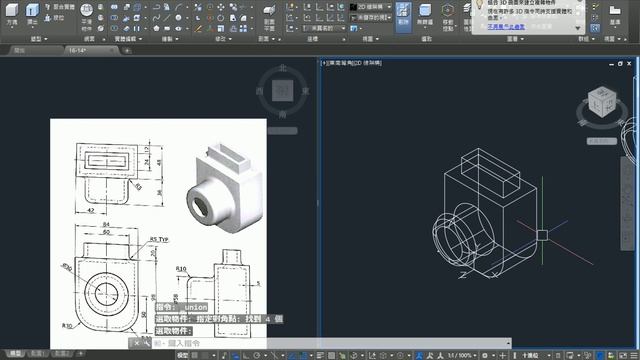The image size is (640, 360).
Task: Toggle lineweight display in status bar
Action: (x=320, y=356)
